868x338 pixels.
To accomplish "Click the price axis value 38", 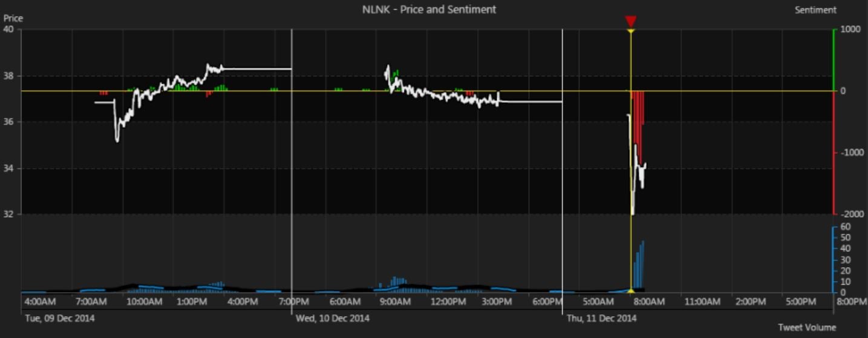I will click(8, 76).
